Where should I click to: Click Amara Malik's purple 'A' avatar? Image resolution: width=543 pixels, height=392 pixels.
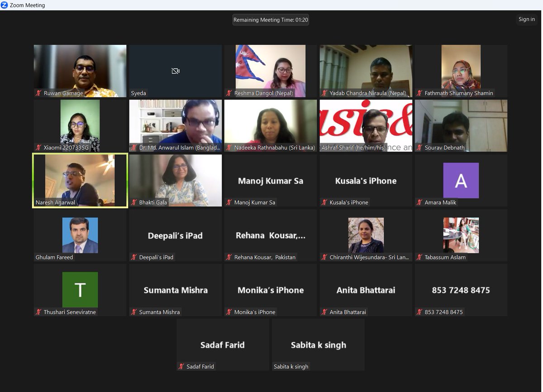pyautogui.click(x=461, y=180)
